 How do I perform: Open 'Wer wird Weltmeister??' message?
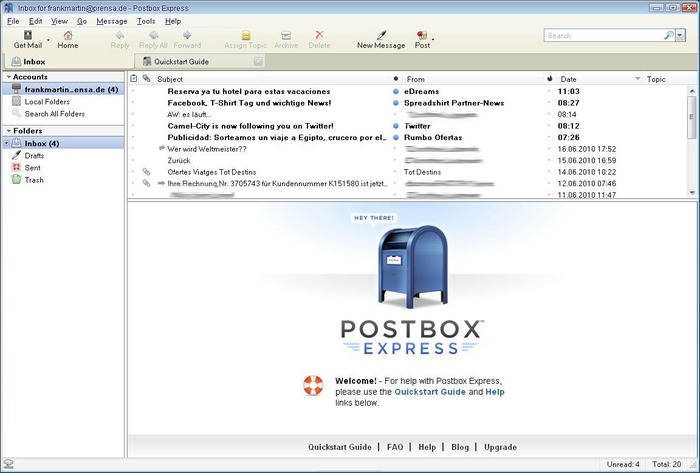[x=207, y=149]
